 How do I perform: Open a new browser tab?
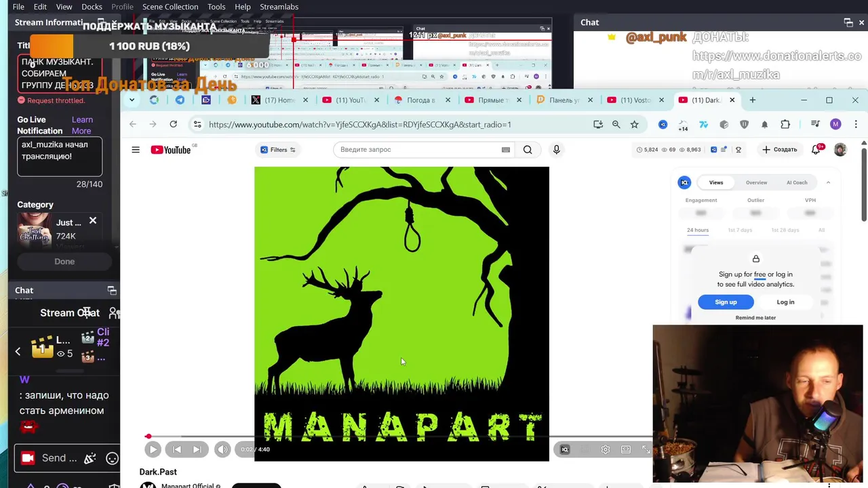(x=753, y=100)
